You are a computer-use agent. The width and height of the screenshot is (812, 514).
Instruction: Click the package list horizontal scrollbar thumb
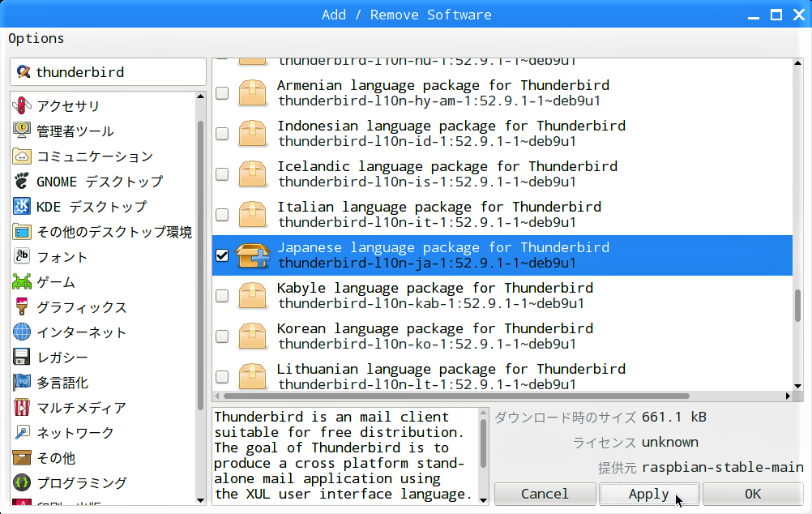[456, 396]
